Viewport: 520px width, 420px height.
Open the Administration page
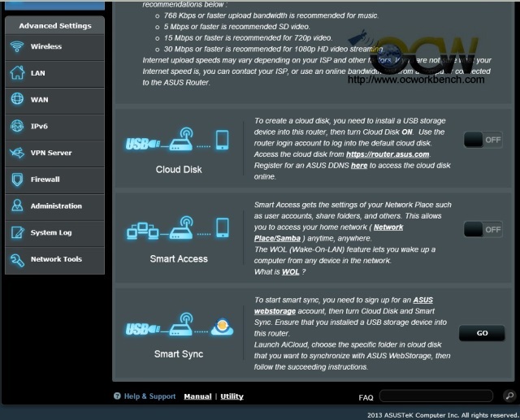coord(54,207)
